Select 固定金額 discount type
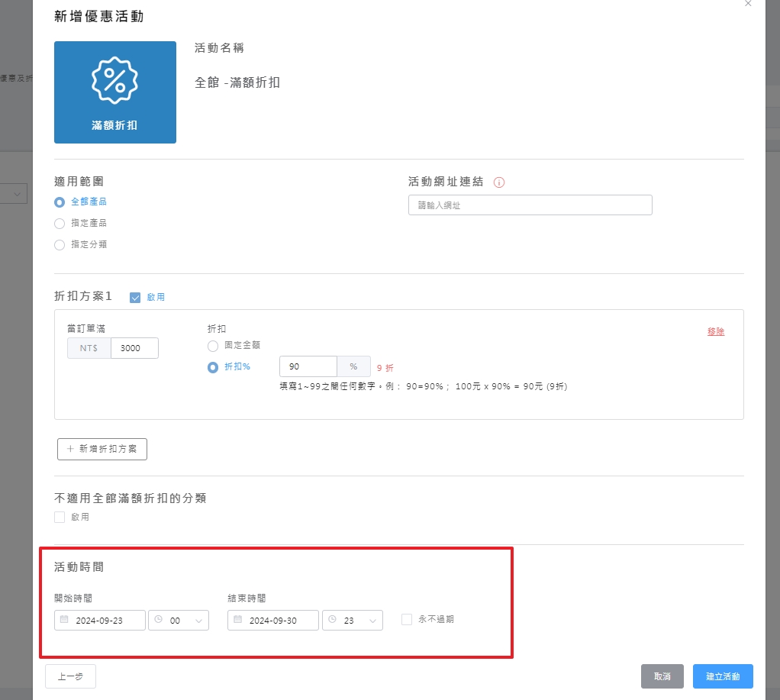780x700 pixels. coord(213,346)
